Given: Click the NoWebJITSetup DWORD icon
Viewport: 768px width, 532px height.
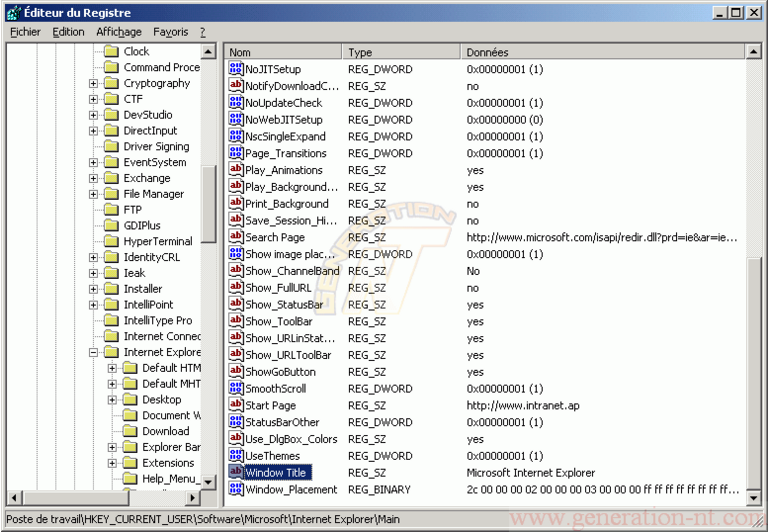Looking at the screenshot, I should tap(236, 119).
